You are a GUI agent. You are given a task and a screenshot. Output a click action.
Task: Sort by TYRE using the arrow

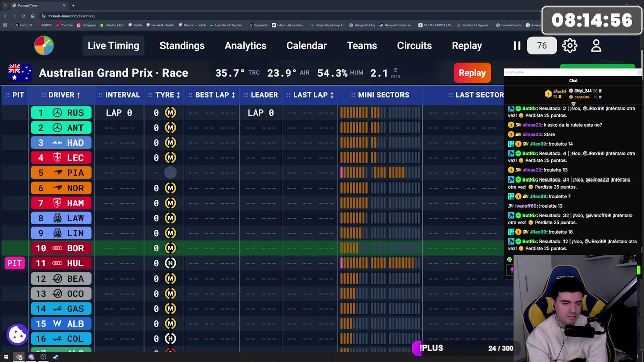(x=178, y=95)
